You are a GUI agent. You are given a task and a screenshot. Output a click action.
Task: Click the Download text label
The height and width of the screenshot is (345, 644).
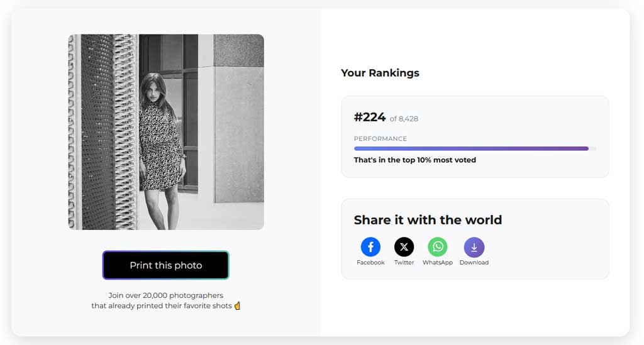pyautogui.click(x=474, y=263)
